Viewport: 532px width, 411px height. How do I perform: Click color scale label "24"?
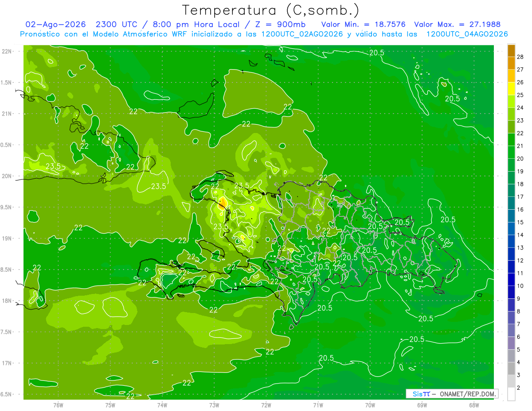[x=520, y=108]
